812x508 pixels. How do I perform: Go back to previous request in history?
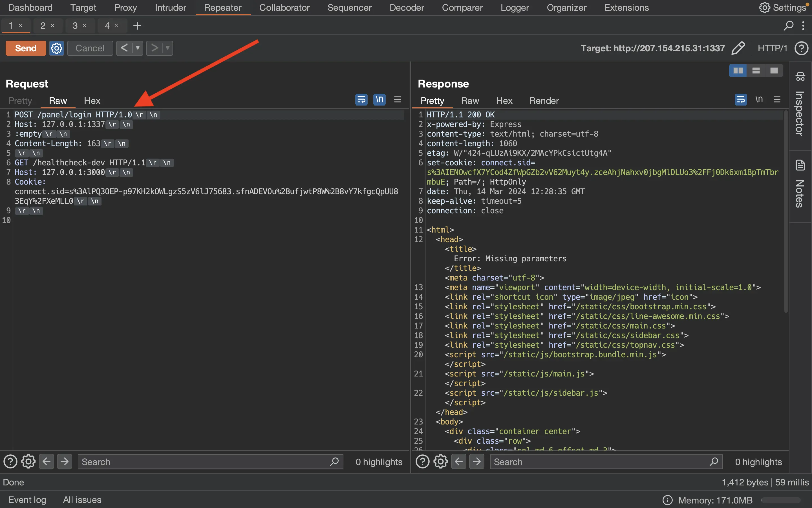pyautogui.click(x=125, y=48)
